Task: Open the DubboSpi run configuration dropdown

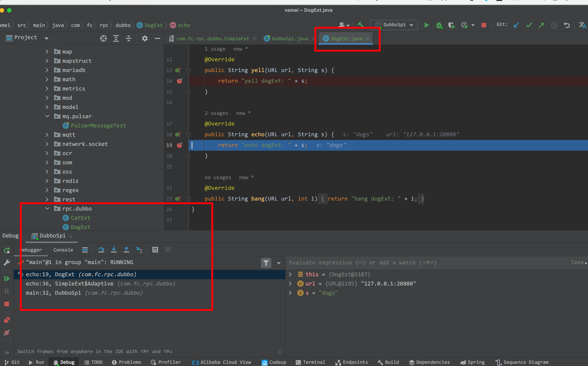Action: coord(394,25)
